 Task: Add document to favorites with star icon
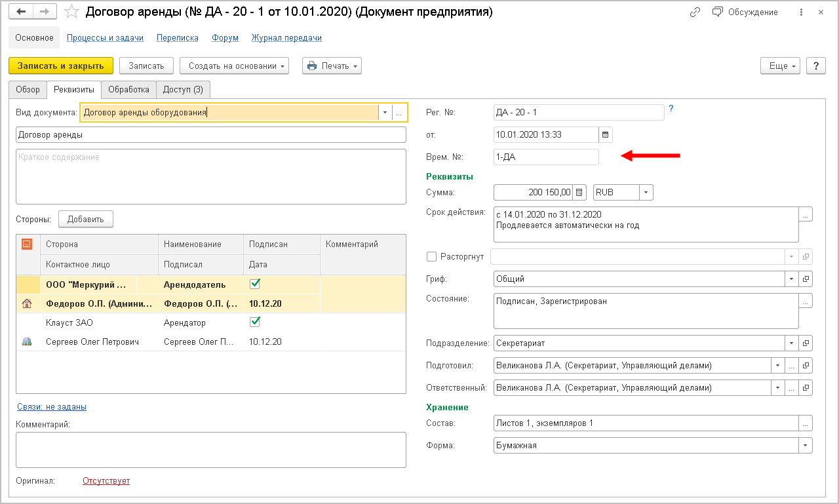click(x=73, y=12)
